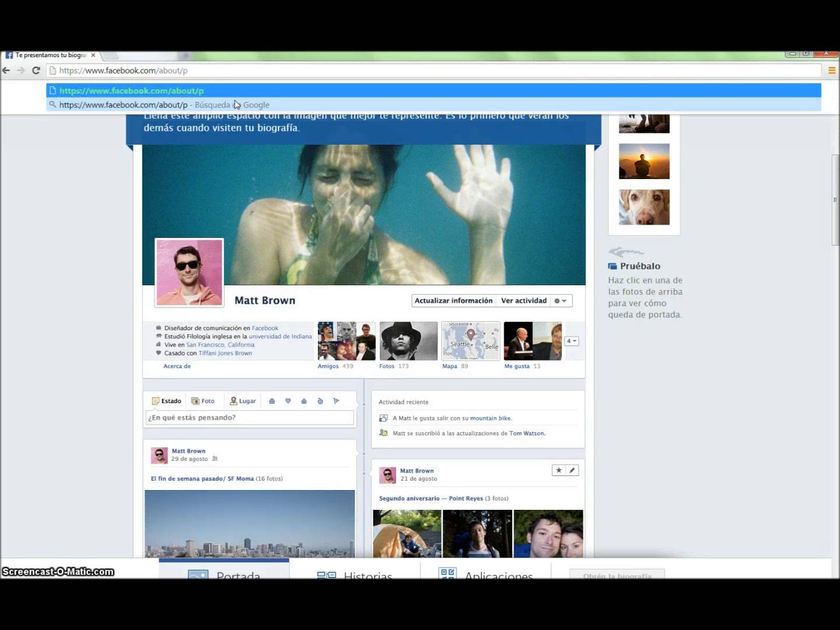Click the flag milestone icon in composer

point(336,401)
